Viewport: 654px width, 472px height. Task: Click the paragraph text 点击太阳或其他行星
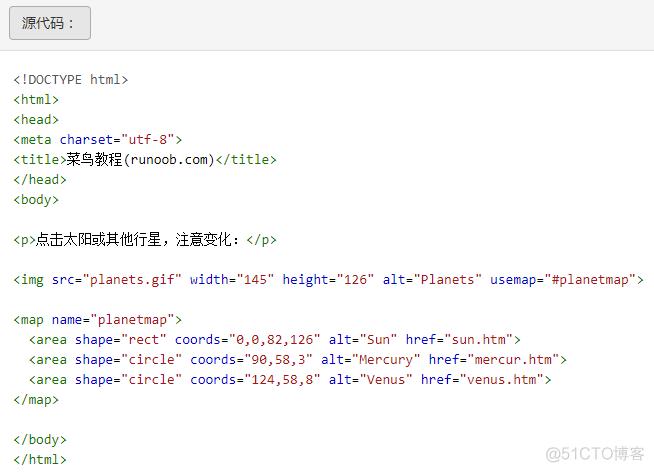[x=100, y=240]
